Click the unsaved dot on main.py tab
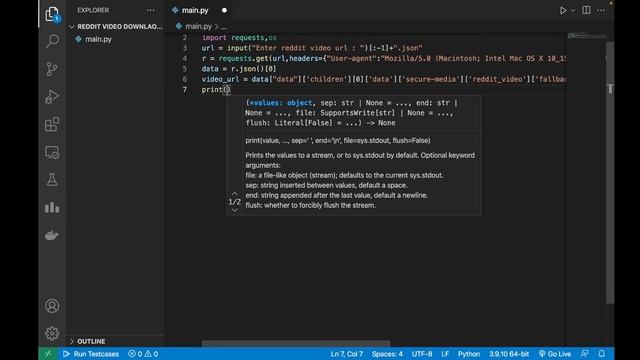 point(224,10)
